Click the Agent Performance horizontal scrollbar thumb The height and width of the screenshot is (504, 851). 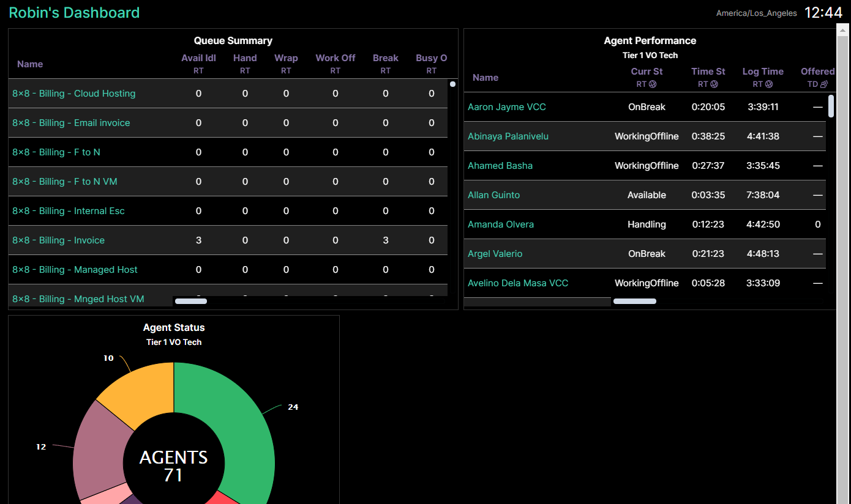[635, 301]
